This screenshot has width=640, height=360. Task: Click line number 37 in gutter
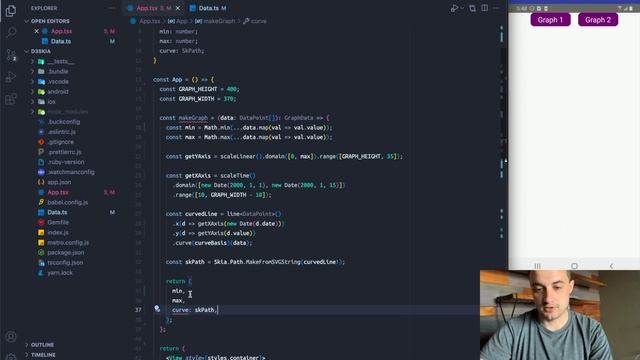coord(138,310)
